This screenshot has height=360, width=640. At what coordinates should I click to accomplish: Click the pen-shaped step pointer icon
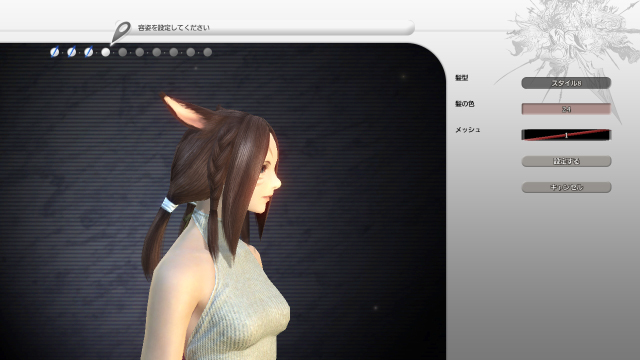tap(120, 33)
